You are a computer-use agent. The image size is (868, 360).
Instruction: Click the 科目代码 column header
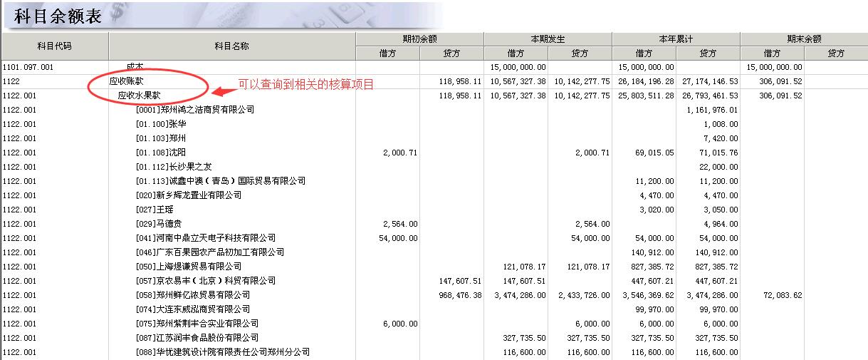54,46
